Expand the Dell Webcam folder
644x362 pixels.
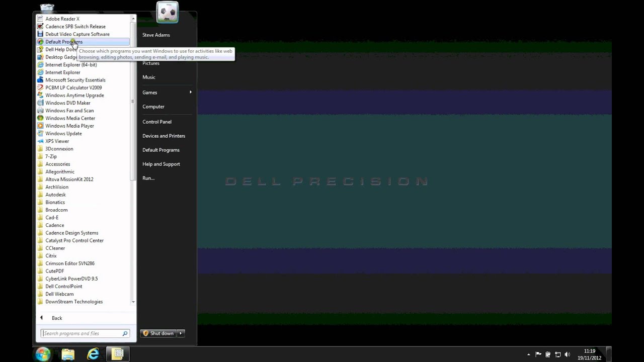tap(59, 294)
